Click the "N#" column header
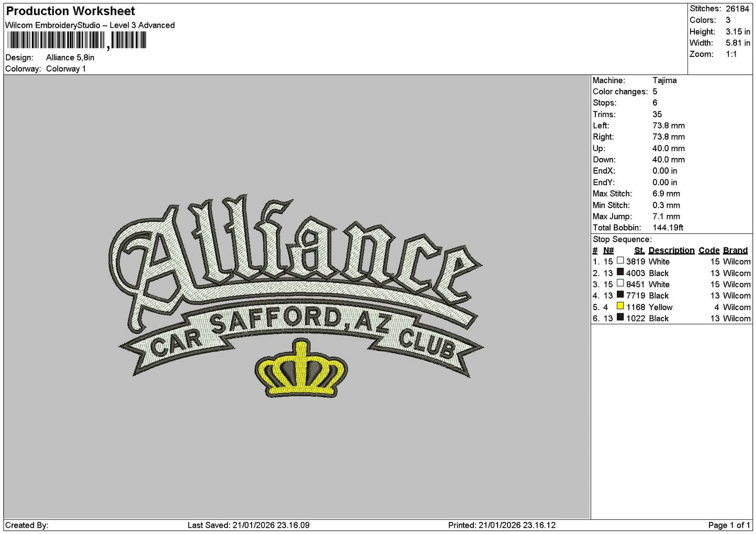 (608, 251)
